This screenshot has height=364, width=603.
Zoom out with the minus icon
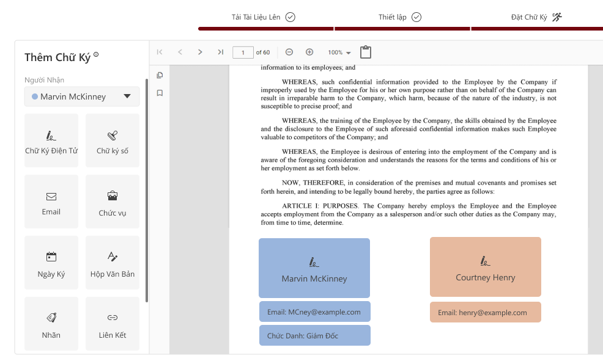(x=289, y=53)
